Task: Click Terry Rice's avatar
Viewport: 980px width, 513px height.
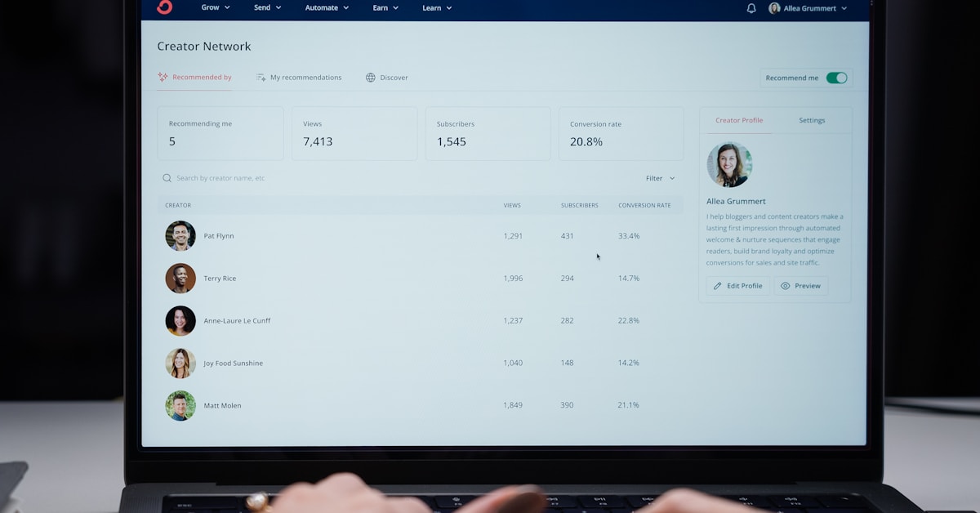Action: tap(180, 279)
